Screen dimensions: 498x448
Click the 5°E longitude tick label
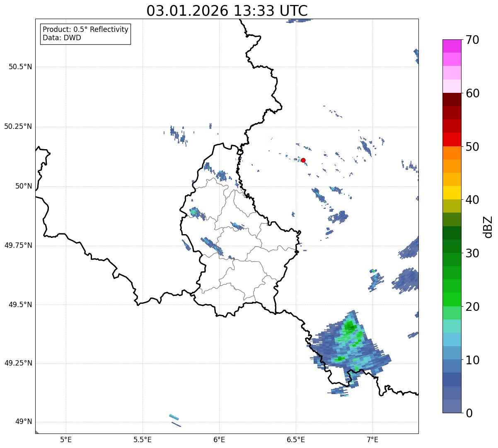point(66,439)
